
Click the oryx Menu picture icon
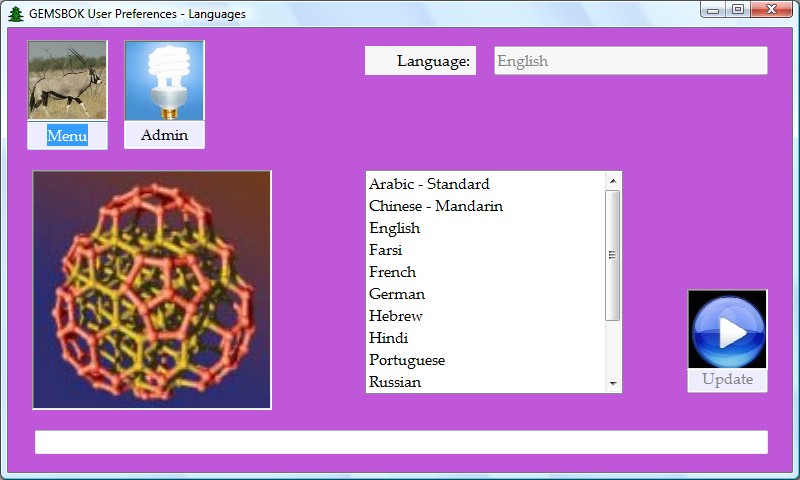(67, 81)
